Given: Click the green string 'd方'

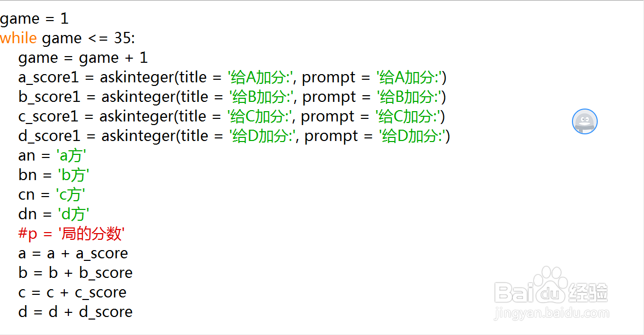Looking at the screenshot, I should coord(73,214).
